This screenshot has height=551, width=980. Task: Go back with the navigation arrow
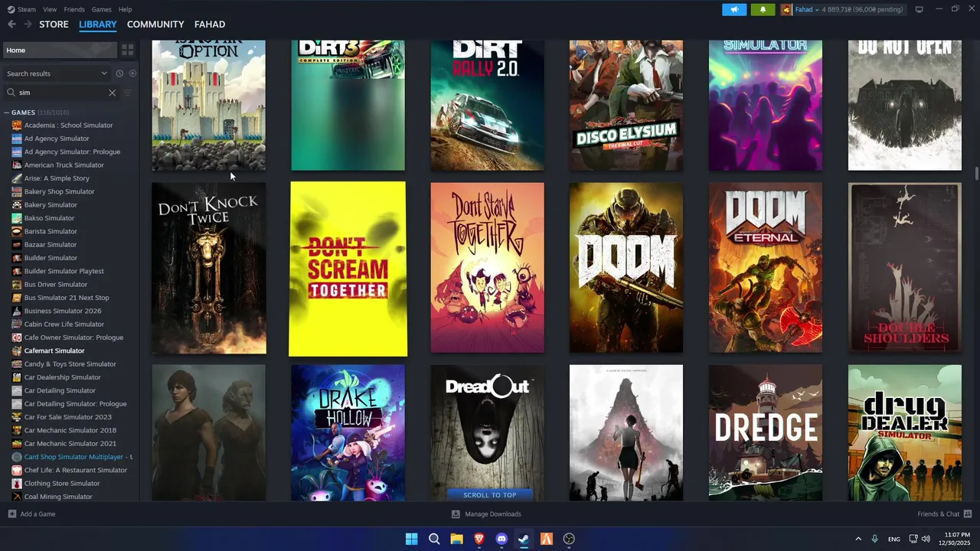[11, 24]
